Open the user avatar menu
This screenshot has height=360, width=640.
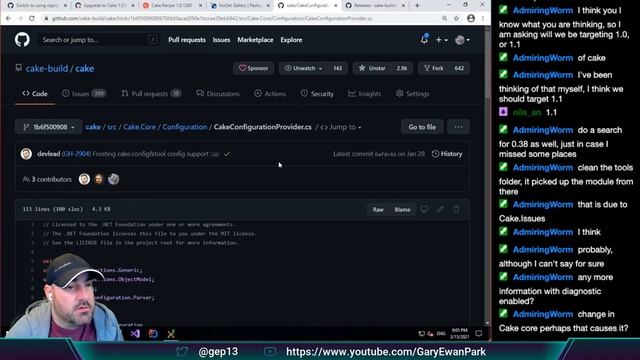(462, 40)
